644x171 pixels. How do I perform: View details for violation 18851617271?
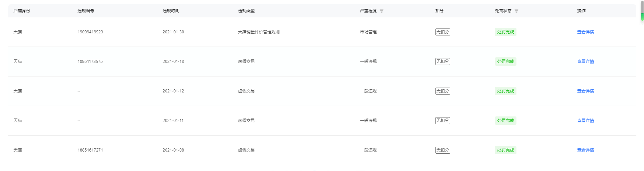pyautogui.click(x=586, y=150)
